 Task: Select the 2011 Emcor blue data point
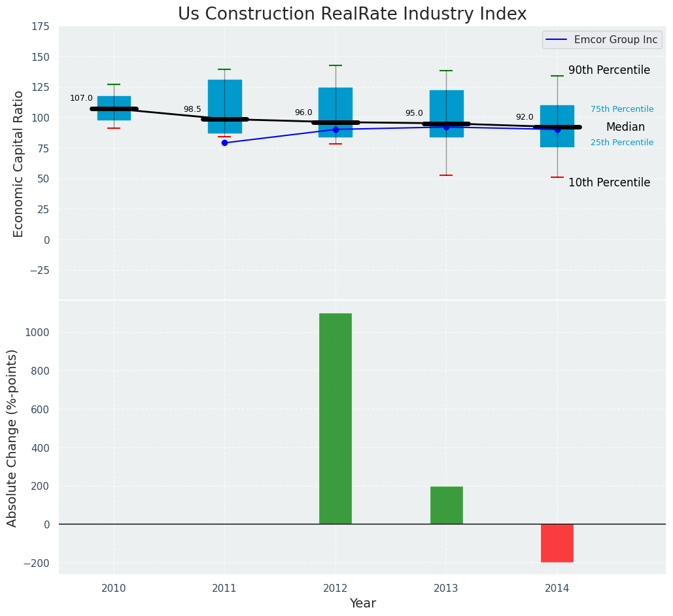224,143
